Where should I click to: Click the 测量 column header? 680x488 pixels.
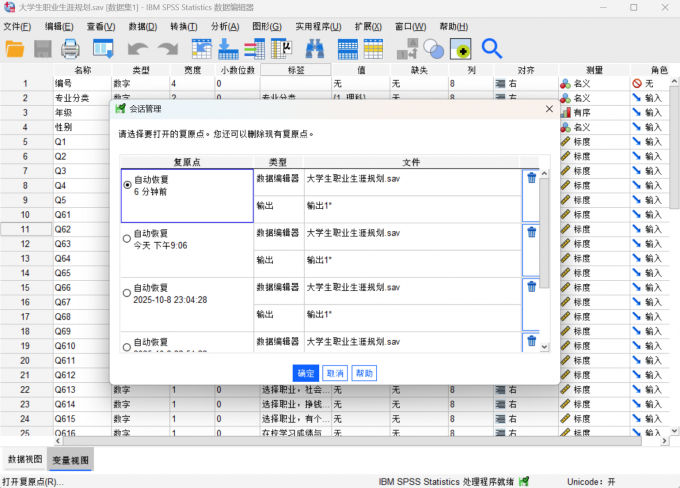pyautogui.click(x=594, y=70)
